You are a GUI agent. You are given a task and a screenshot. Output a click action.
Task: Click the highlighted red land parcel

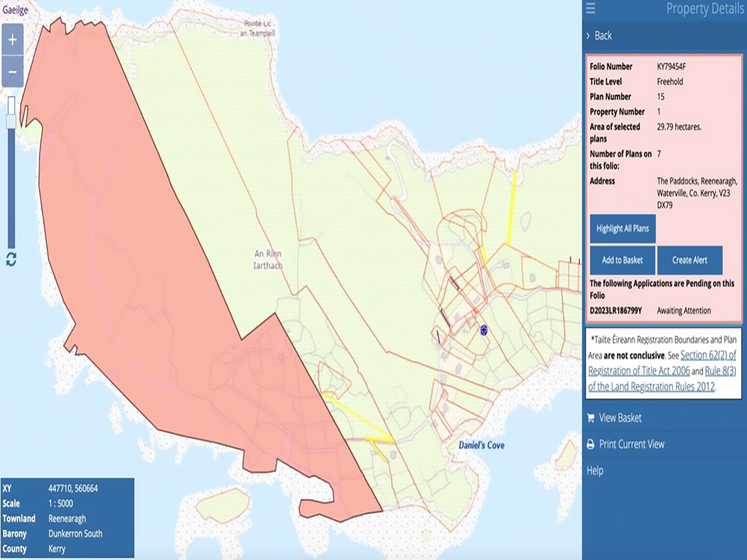[x=156, y=280]
